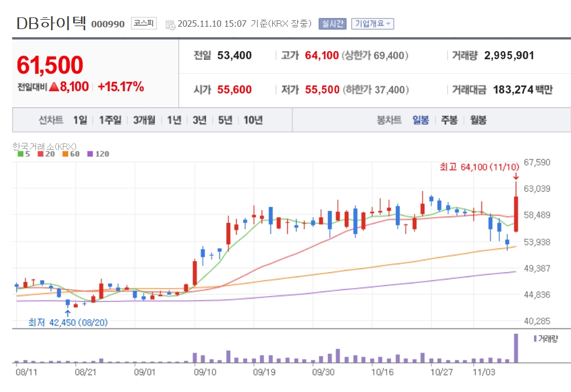Click the 코스피 market badge

(144, 23)
